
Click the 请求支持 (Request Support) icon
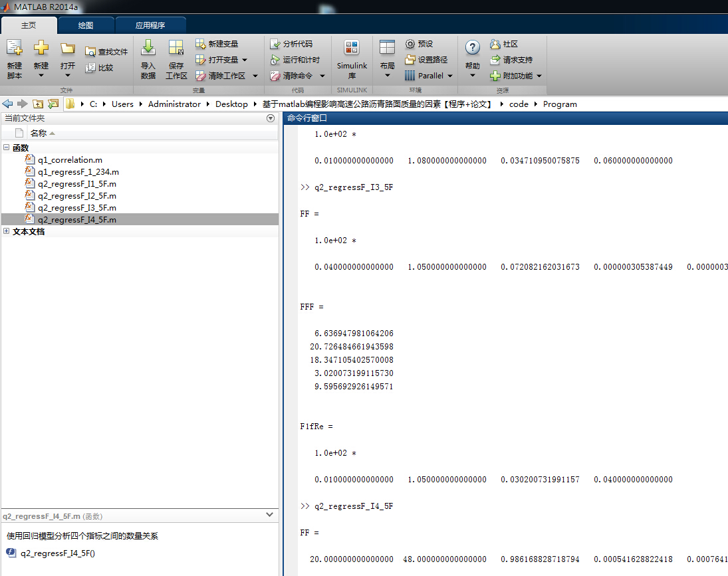click(x=495, y=60)
